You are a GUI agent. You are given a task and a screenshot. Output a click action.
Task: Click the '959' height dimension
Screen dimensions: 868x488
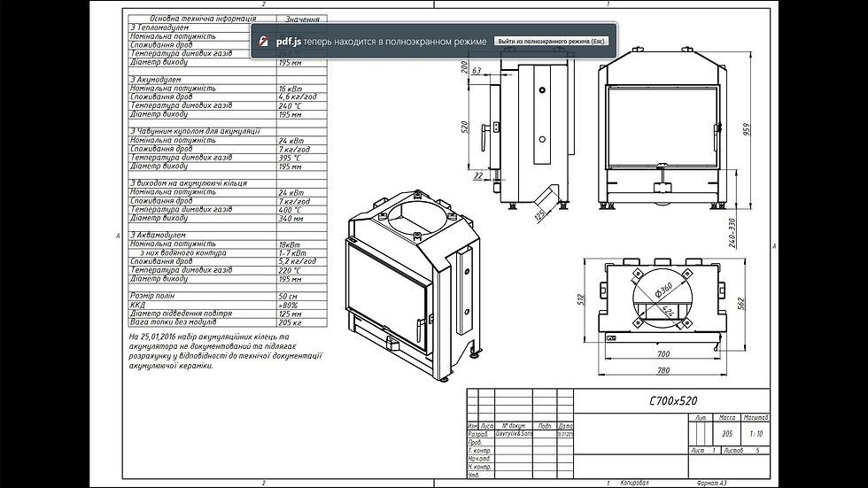coord(746,129)
